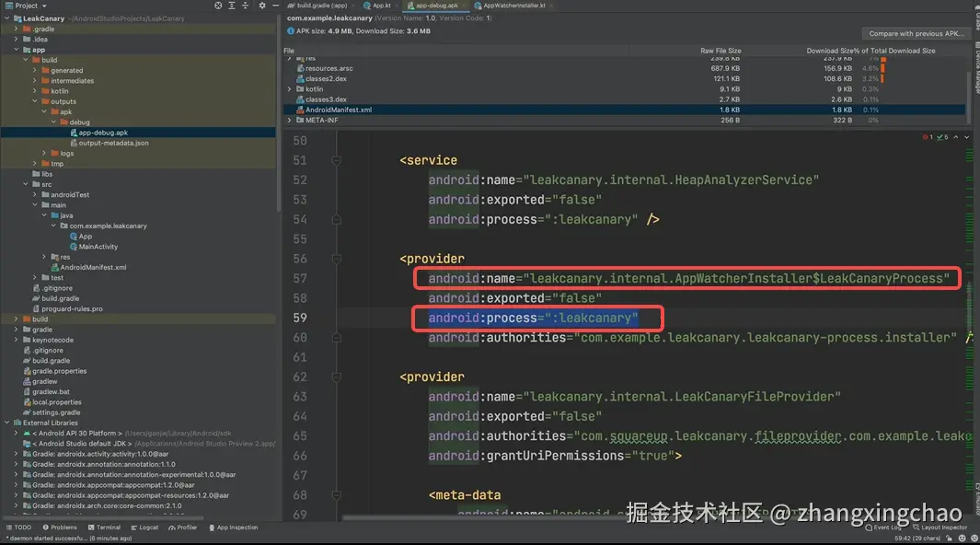Expand the .gradle folder
980x545 pixels.
(x=17, y=29)
